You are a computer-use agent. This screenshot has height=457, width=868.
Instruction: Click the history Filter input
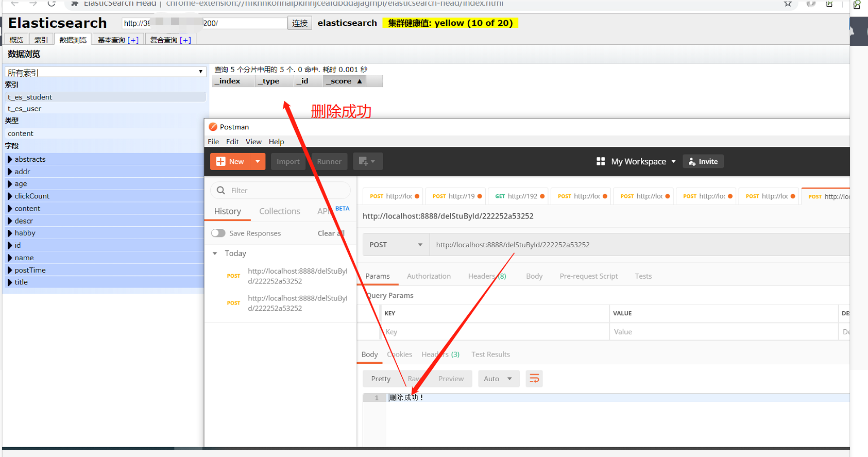pyautogui.click(x=281, y=190)
